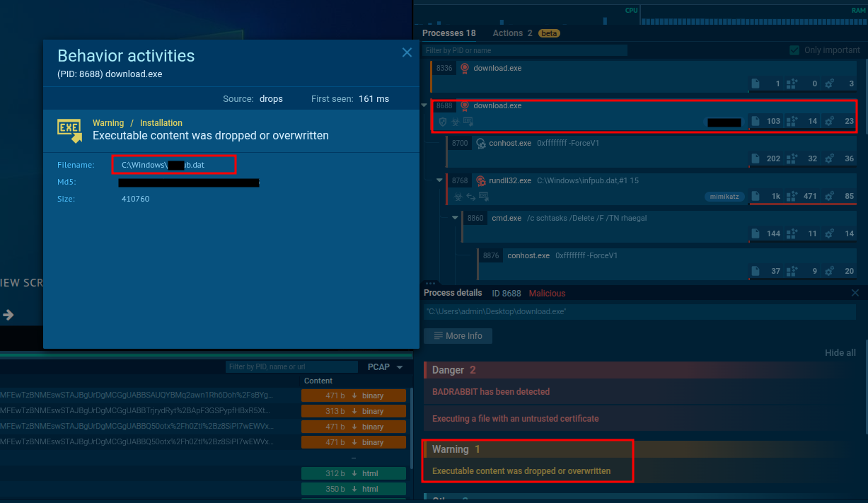This screenshot has width=868, height=503.
Task: Click the registry changes icon for conhost 8700
Action: coord(793,158)
